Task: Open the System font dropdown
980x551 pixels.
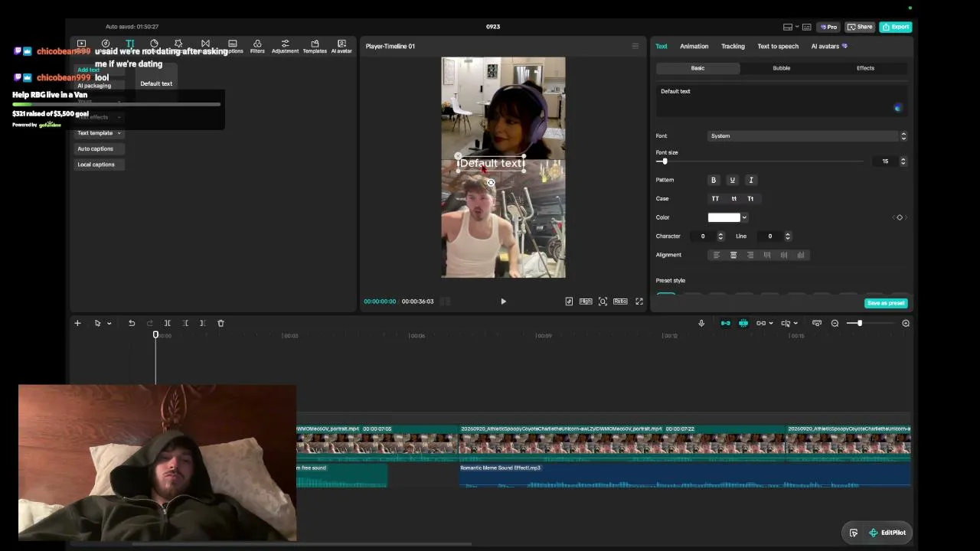Action: [807, 136]
